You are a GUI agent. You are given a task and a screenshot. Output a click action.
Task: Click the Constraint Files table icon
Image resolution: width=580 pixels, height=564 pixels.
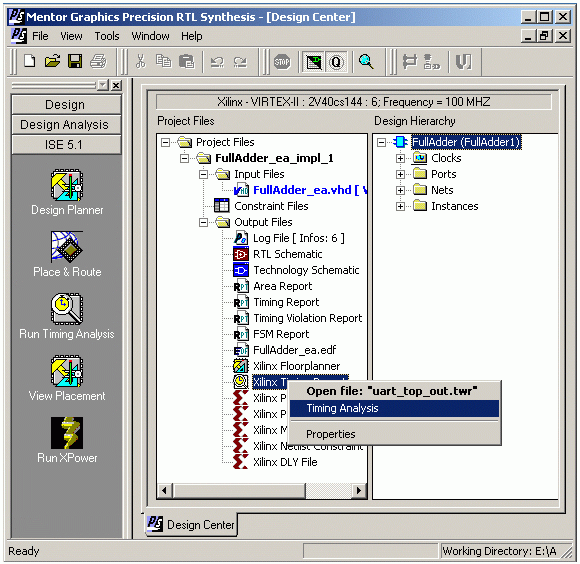pos(222,206)
